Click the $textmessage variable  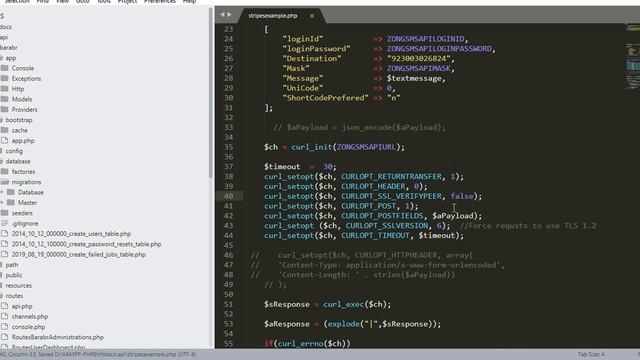[414, 78]
